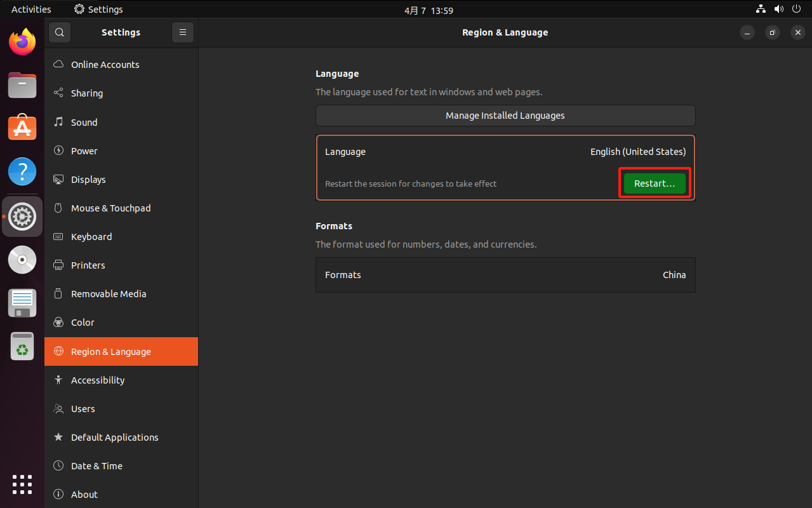Open the Trash from the dock
Viewport: 812px width, 508px height.
coord(22,347)
